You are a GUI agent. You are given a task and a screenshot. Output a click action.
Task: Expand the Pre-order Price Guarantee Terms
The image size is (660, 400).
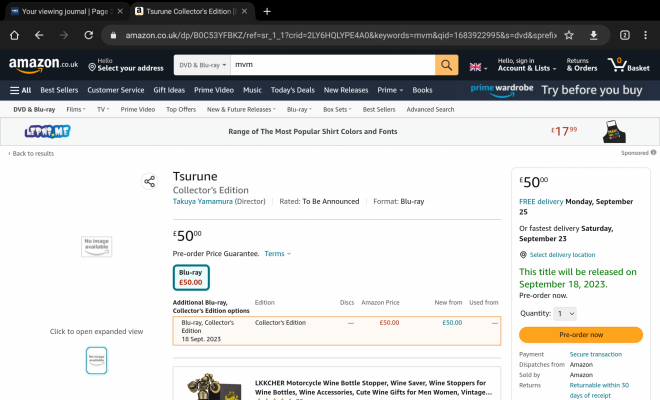click(277, 253)
